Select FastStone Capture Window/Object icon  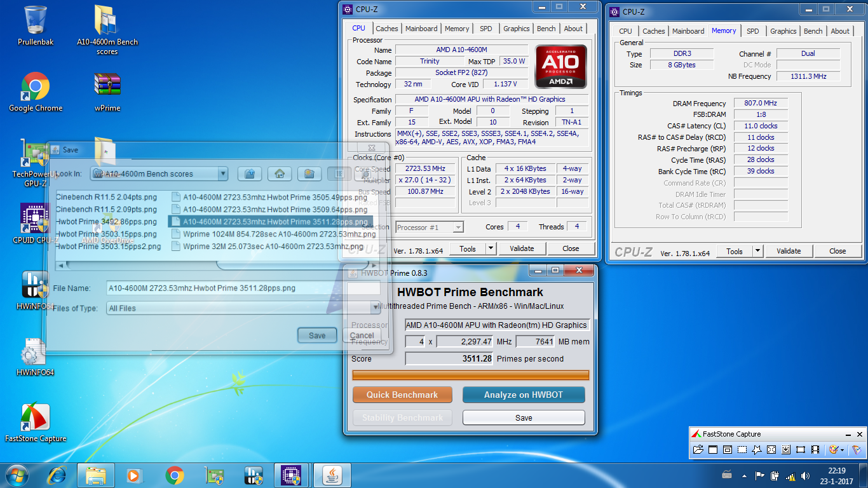[x=727, y=449]
